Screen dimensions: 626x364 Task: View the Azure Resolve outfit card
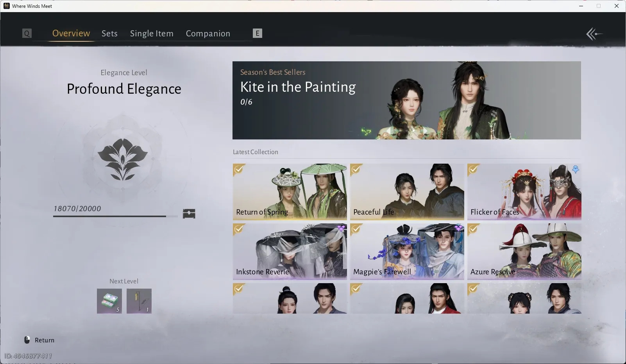click(x=524, y=252)
